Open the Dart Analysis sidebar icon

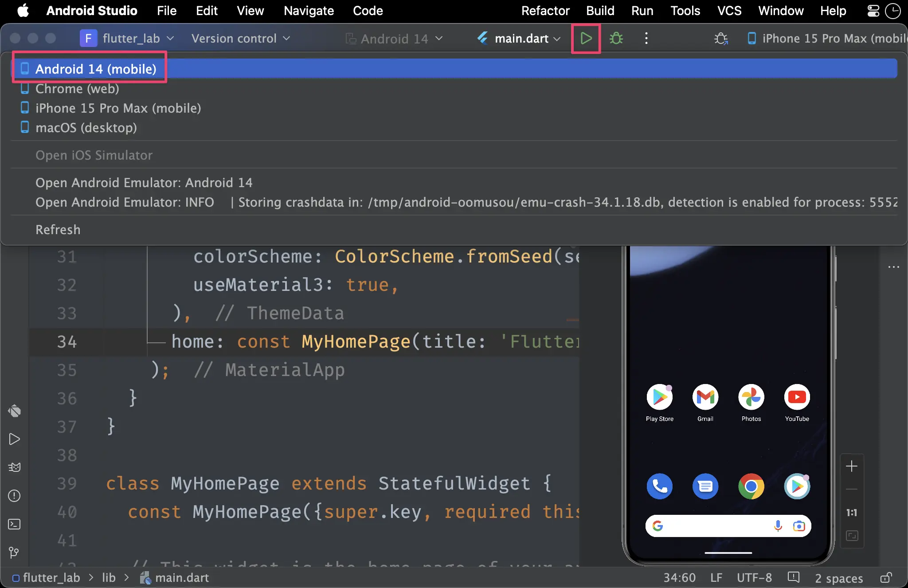pyautogui.click(x=14, y=411)
